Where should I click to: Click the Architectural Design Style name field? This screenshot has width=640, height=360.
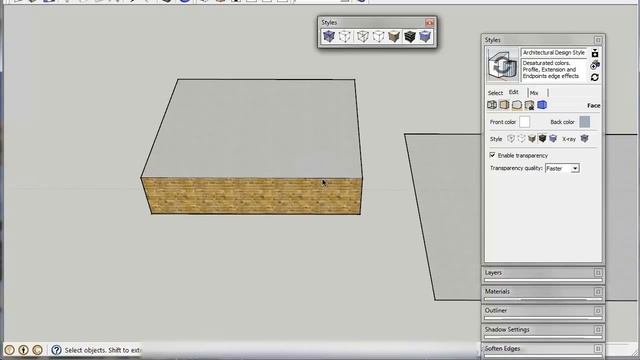tap(554, 53)
